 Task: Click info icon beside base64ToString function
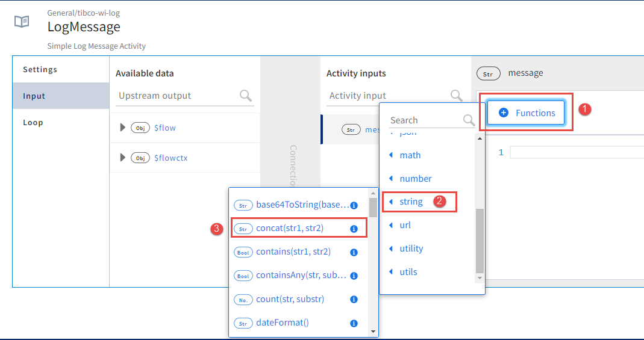click(x=354, y=205)
